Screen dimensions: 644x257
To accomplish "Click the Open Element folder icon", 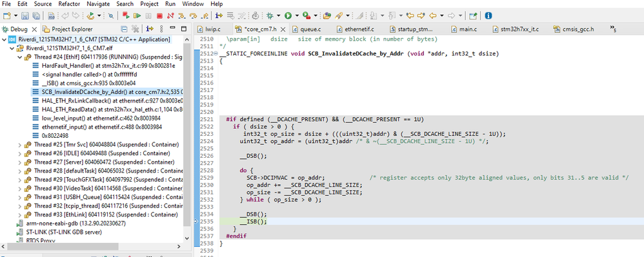I will click(327, 15).
